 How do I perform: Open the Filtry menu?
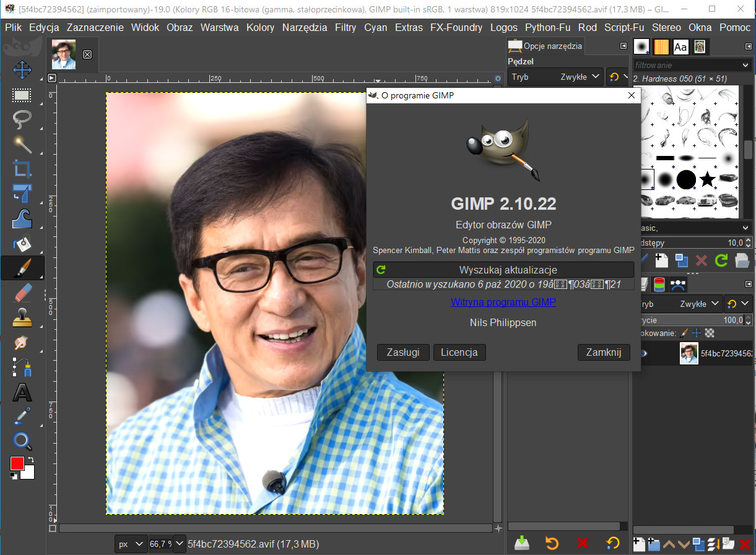(345, 28)
